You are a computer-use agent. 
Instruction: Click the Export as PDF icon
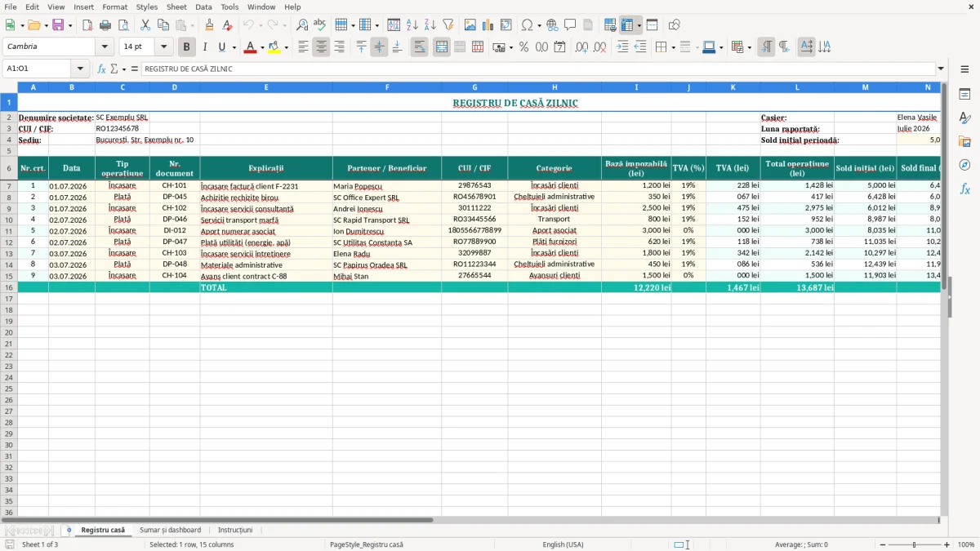88,25
